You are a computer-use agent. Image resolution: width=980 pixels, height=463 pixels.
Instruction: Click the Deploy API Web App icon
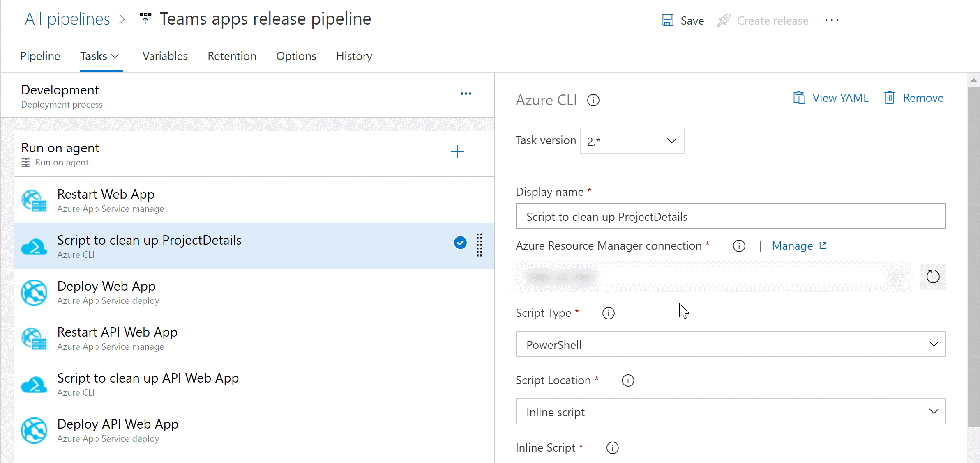coord(34,430)
